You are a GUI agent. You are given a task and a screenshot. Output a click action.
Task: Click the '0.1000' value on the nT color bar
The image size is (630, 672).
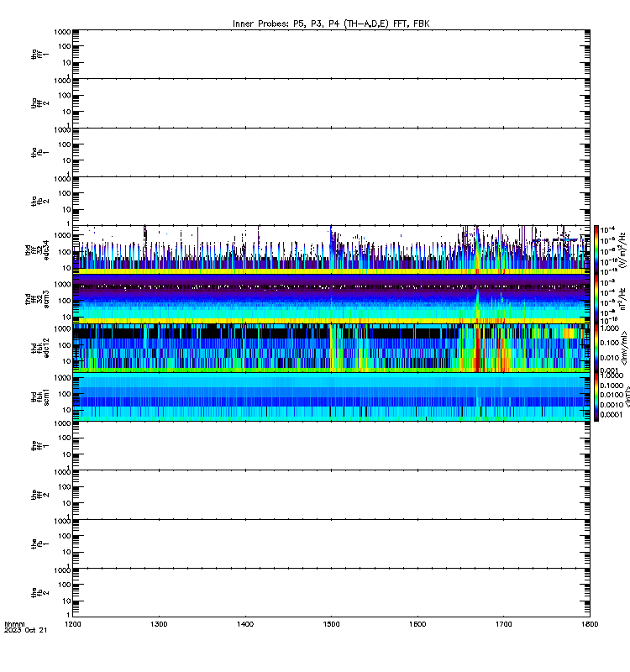click(x=612, y=386)
